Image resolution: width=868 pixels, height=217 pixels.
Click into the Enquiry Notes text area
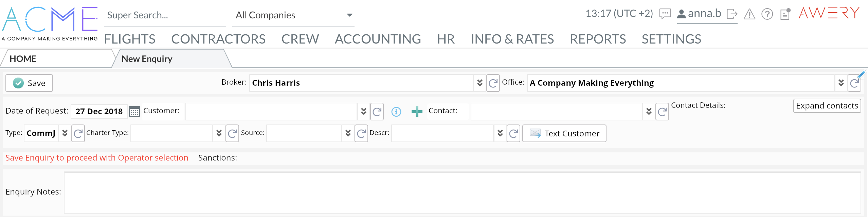[x=462, y=193]
